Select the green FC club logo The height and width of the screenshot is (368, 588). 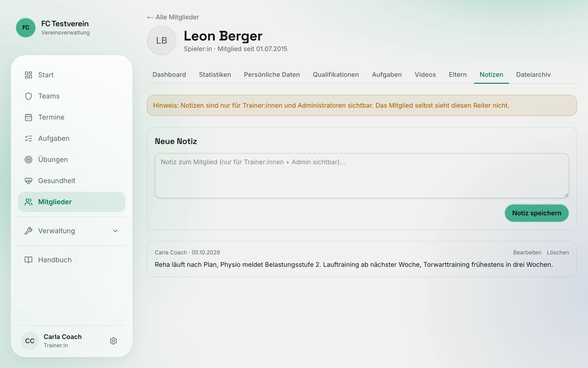[26, 28]
